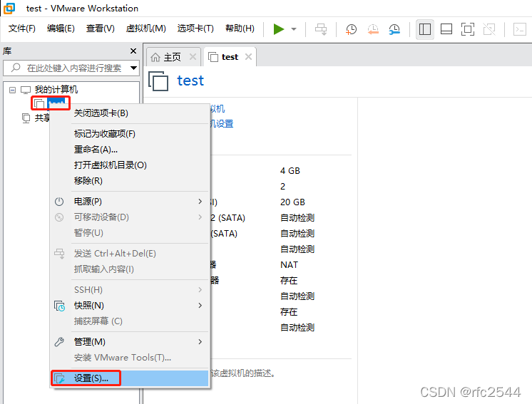
Task: Click the green Power On play button
Action: (x=279, y=29)
